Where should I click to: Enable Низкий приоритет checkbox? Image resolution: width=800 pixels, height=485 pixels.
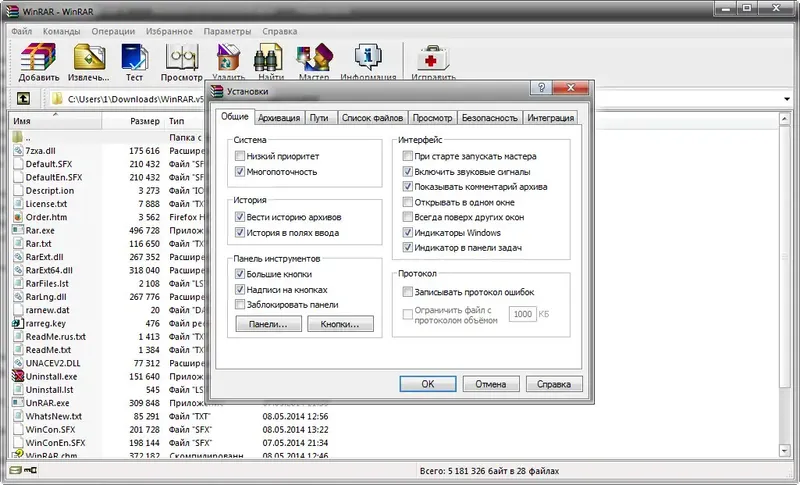coord(240,156)
